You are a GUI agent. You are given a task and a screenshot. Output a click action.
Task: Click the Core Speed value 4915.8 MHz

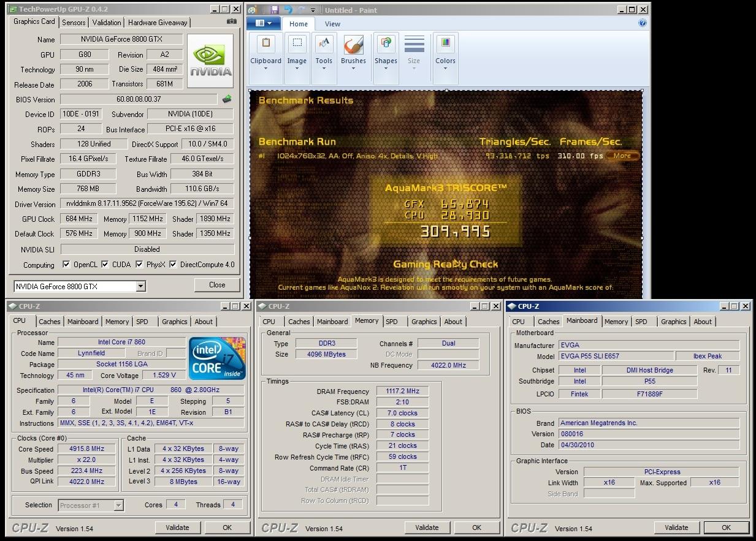point(86,448)
